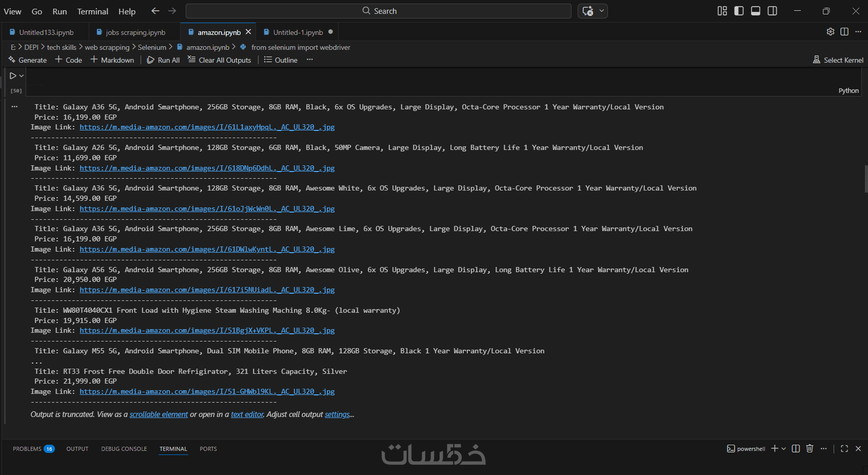Open the Terminal menu
Screen dimensions: 868x475
click(x=93, y=11)
